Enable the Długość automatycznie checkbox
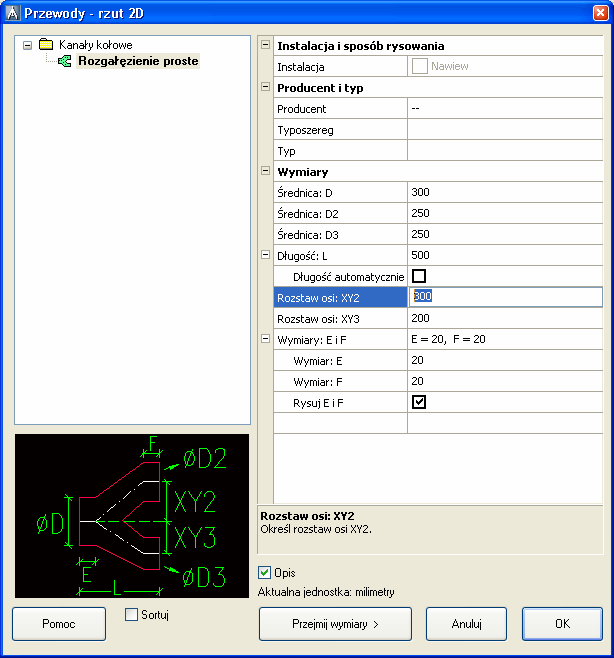The image size is (614, 658). pos(419,276)
